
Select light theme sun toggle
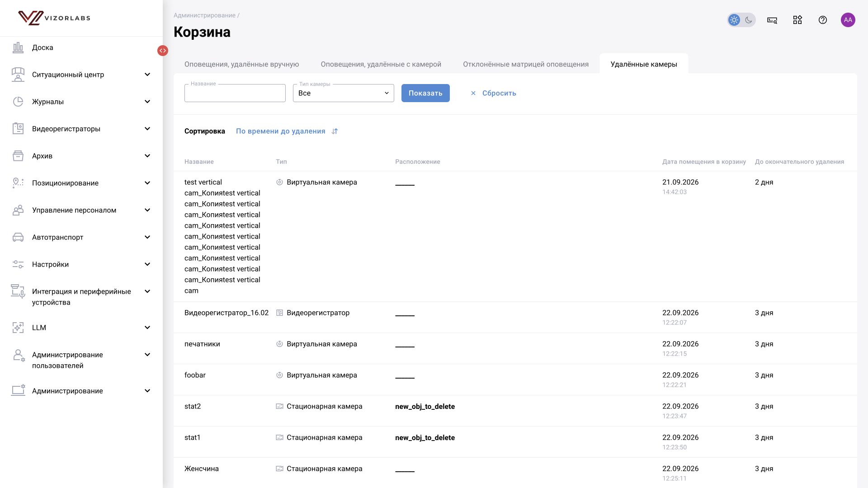734,20
